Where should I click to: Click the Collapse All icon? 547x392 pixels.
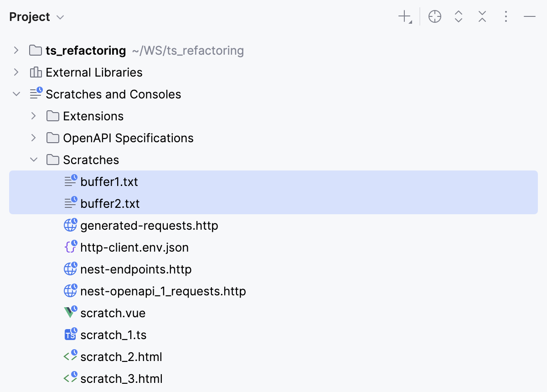pos(482,17)
